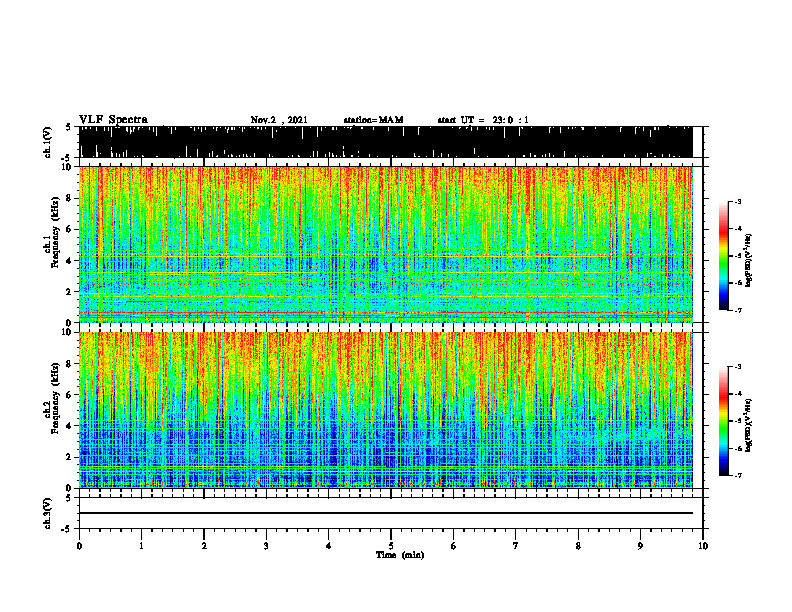Click the time-axis tick label "4"
This screenshot has width=792, height=612.
click(329, 546)
